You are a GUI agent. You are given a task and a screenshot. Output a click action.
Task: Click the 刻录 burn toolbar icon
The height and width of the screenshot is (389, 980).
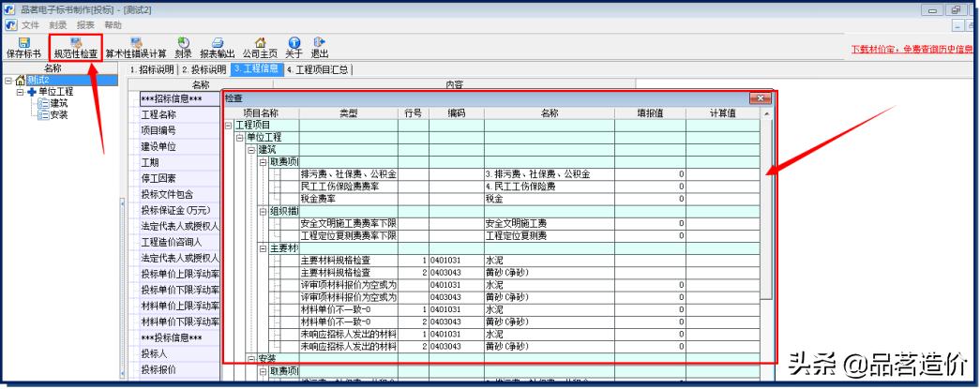tap(183, 42)
